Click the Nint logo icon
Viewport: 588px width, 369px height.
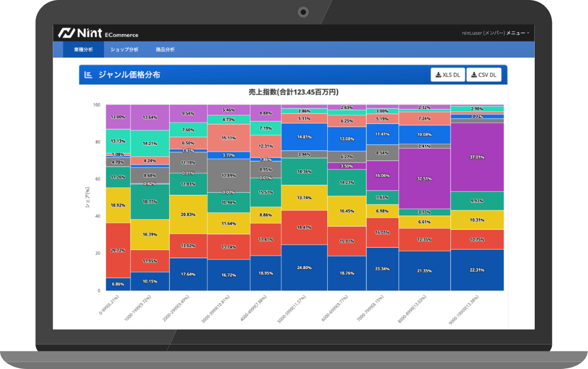[66, 33]
